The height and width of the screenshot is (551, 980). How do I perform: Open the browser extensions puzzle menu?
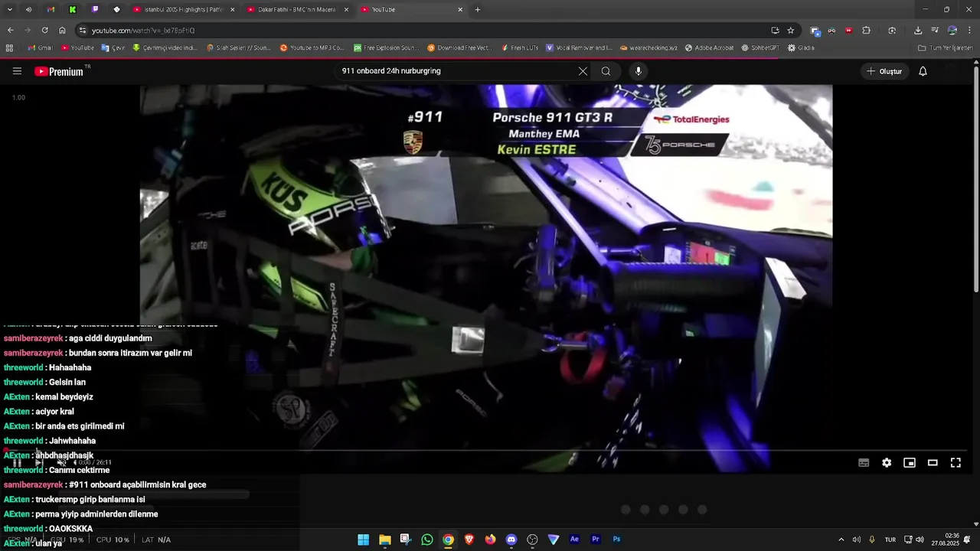[866, 30]
